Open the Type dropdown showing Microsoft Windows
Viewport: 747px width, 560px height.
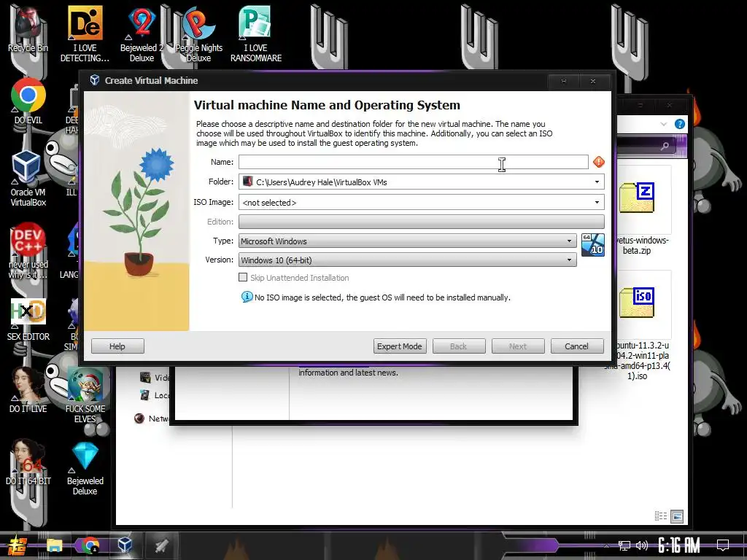tap(407, 241)
